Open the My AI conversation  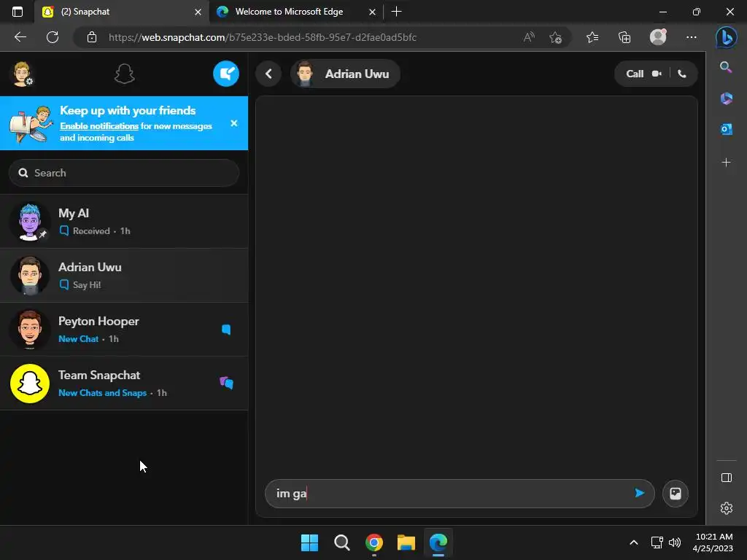click(x=124, y=222)
